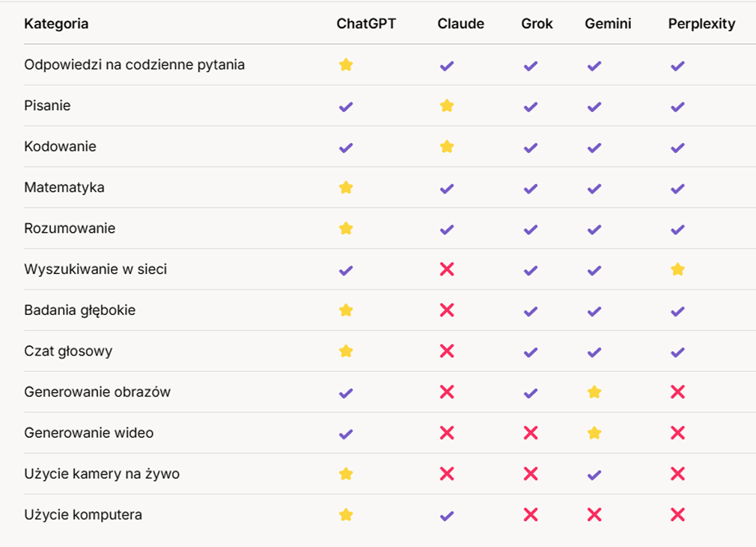The image size is (756, 547).
Task: Click the Czat głosowy row label
Action: (x=68, y=351)
